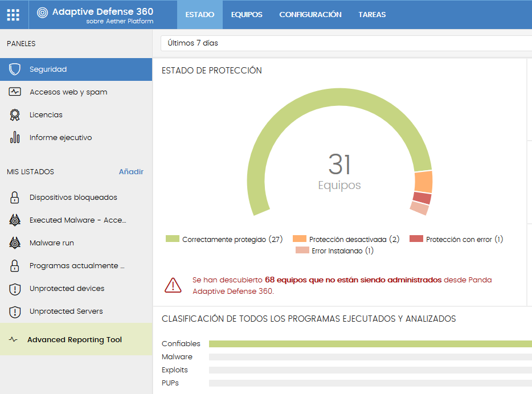
Task: Open the apps grid launcher icon
Action: (13, 15)
